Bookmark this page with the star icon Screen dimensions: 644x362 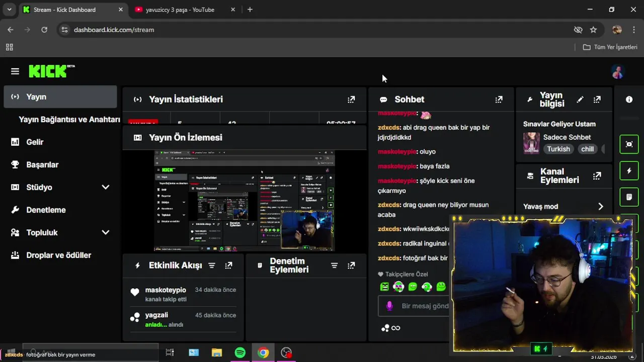point(593,30)
